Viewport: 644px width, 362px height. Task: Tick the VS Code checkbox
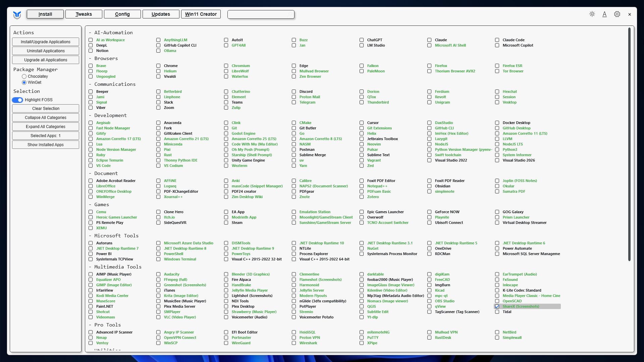(91, 166)
